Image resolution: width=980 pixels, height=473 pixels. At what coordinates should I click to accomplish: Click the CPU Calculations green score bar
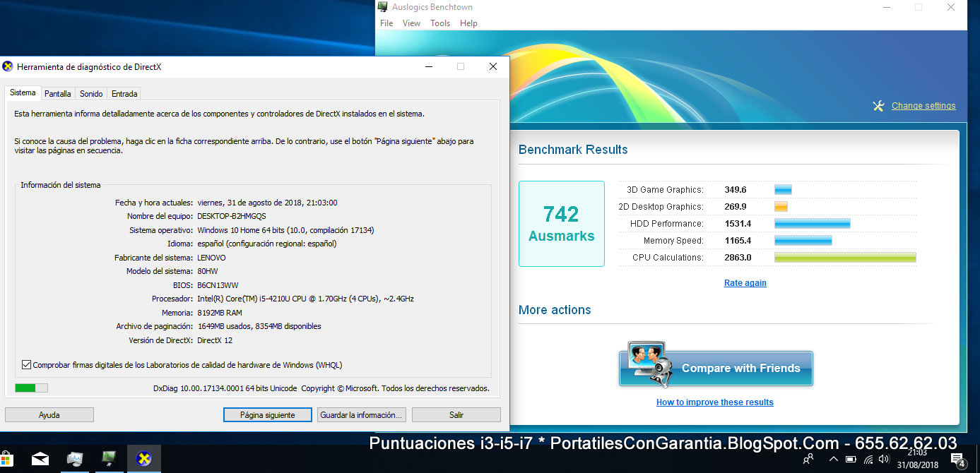pos(845,258)
